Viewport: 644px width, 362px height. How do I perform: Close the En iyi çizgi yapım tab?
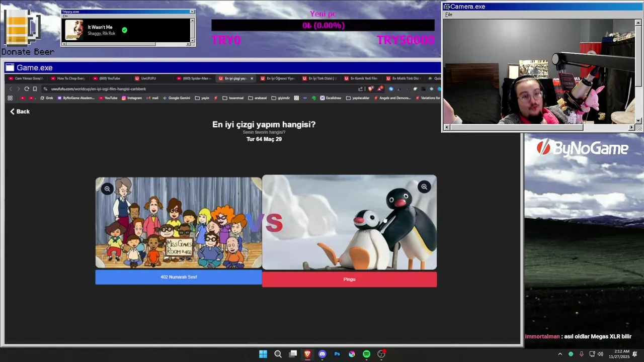[x=252, y=78]
